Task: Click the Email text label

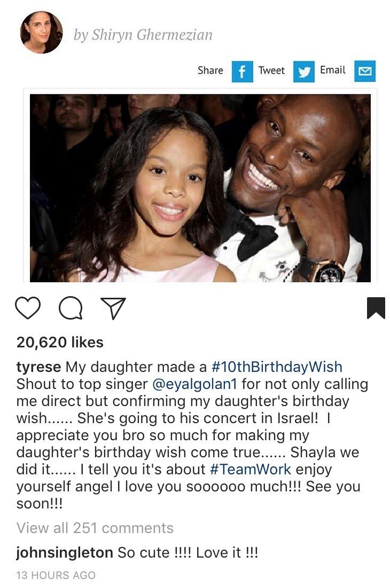Action: [333, 70]
